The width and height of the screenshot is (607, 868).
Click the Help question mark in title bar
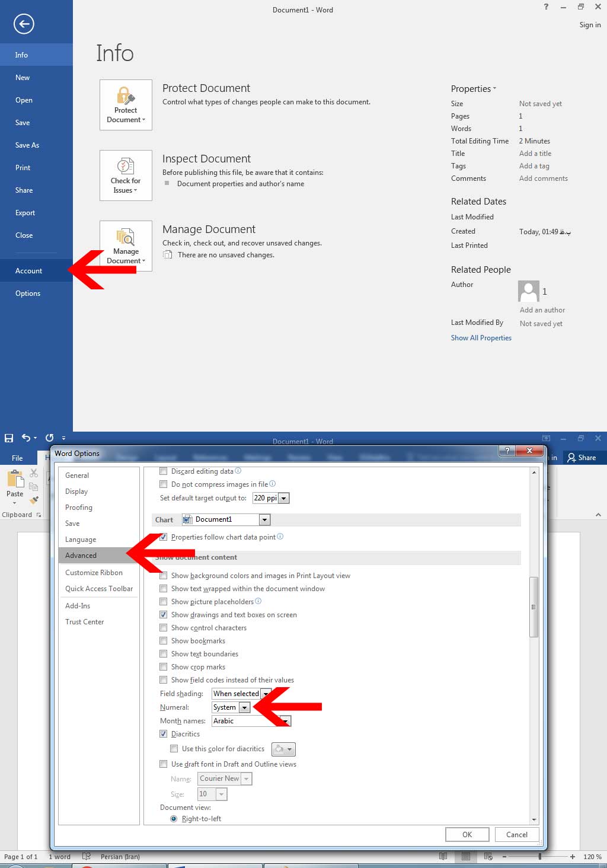coord(546,7)
